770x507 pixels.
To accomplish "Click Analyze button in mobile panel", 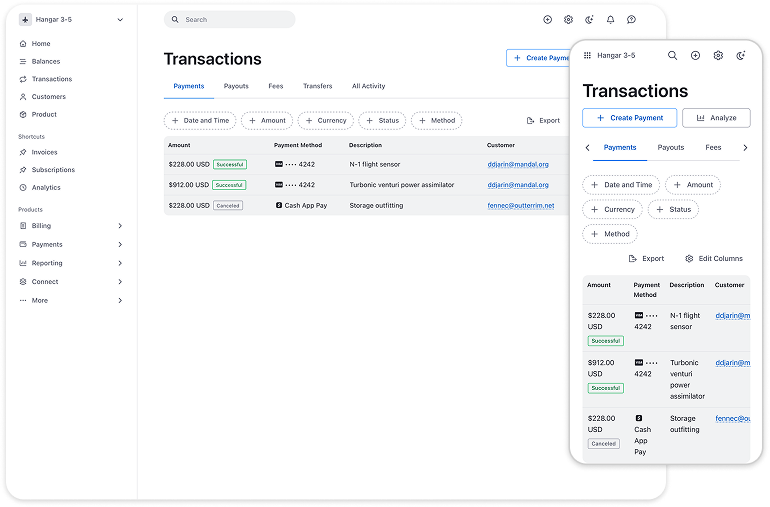I will tap(716, 118).
